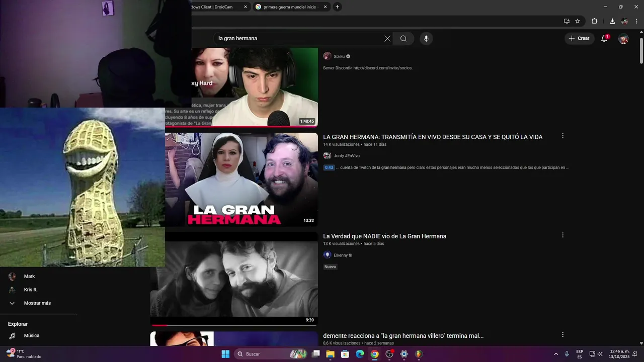This screenshot has height=362, width=644.
Task: Open the YouTube account avatar menu
Action: [623, 39]
